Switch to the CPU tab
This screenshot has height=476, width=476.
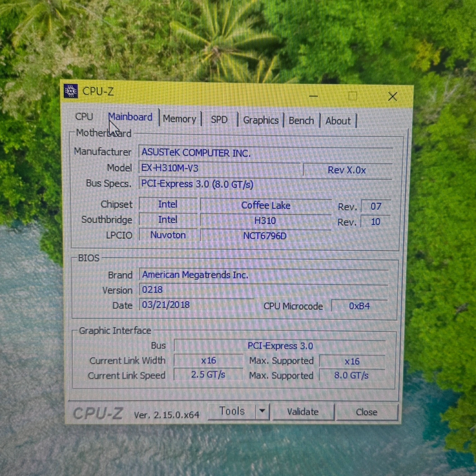[84, 117]
